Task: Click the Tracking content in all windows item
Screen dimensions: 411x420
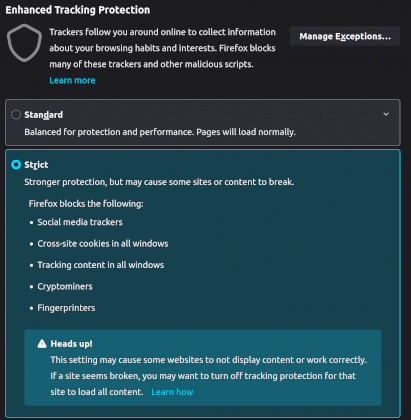Action: click(101, 265)
